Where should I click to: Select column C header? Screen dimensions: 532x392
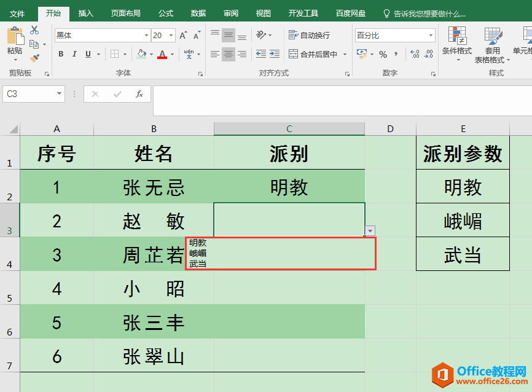point(289,128)
